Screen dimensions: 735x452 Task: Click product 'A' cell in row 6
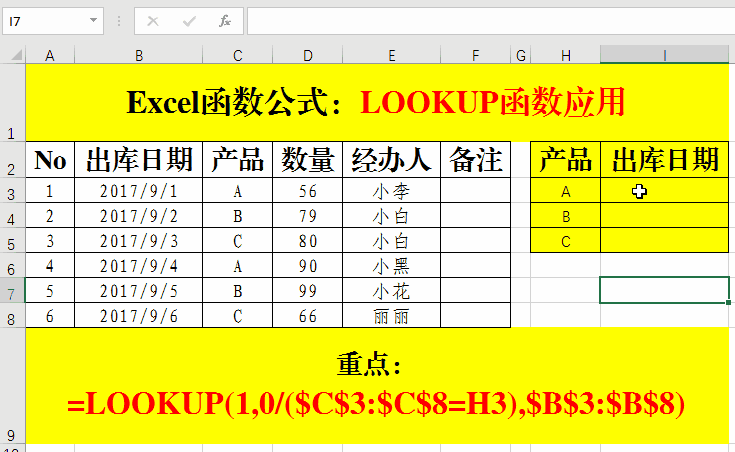click(x=238, y=265)
